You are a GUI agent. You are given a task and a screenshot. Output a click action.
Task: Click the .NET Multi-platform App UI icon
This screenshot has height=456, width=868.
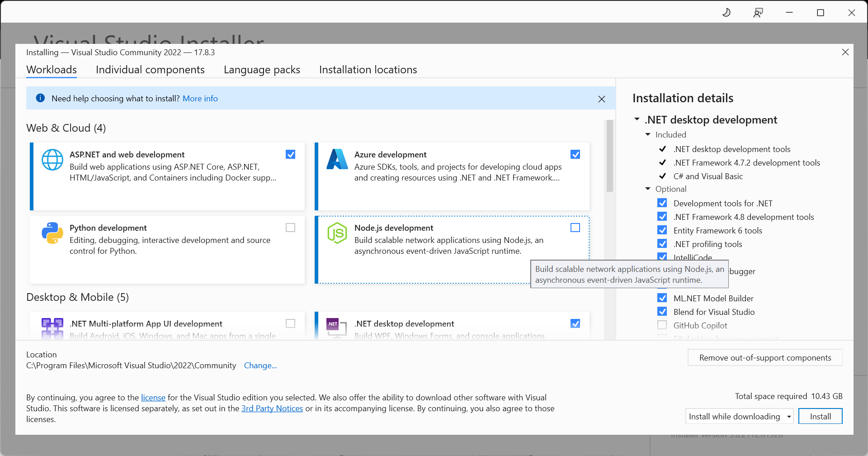[x=52, y=328]
